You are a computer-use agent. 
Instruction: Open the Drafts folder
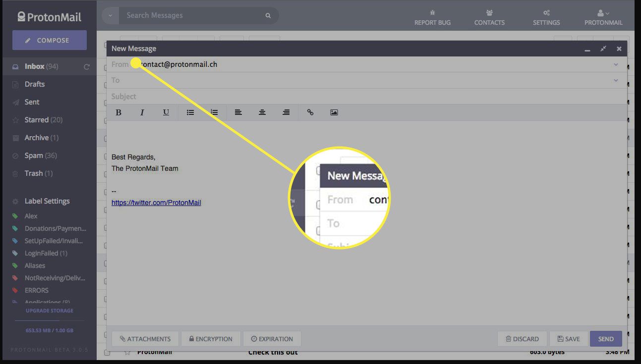[x=35, y=84]
